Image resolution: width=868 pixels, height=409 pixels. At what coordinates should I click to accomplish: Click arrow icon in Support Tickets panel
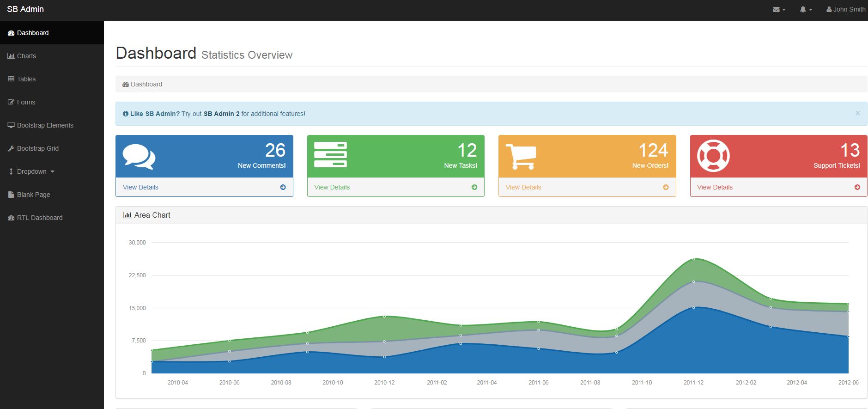pyautogui.click(x=857, y=187)
